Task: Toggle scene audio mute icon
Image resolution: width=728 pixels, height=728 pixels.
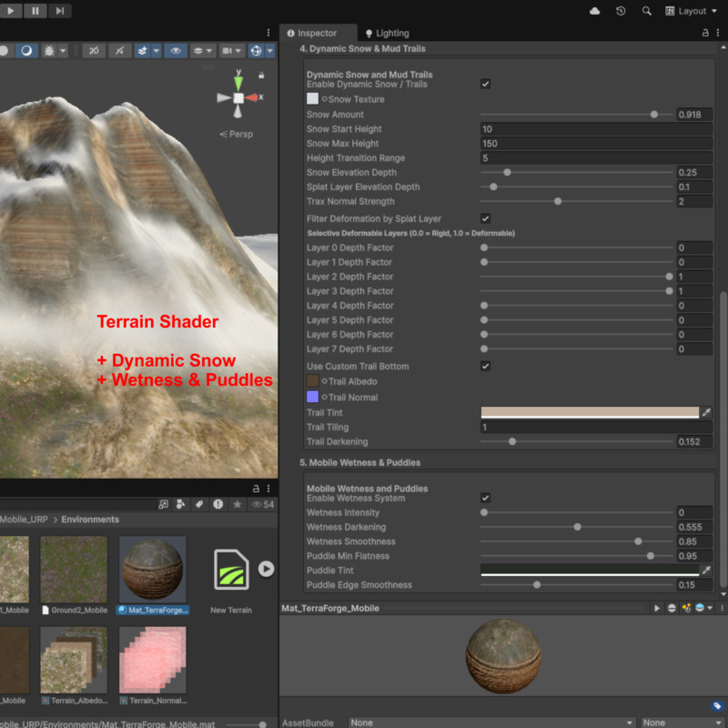Action: 120,51
